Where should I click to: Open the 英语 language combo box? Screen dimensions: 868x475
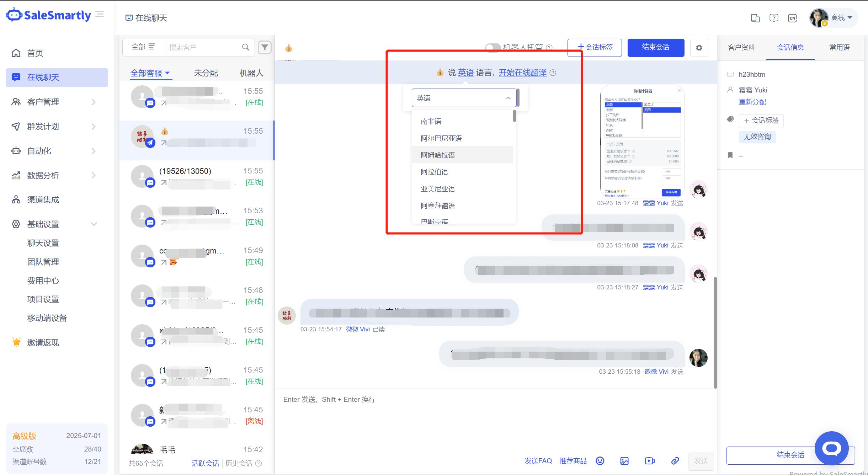464,98
